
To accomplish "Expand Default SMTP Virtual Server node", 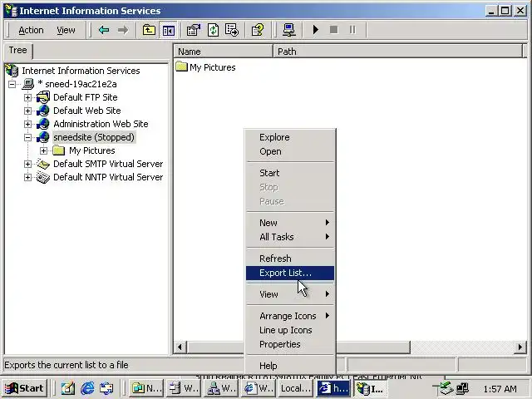I will (27, 164).
